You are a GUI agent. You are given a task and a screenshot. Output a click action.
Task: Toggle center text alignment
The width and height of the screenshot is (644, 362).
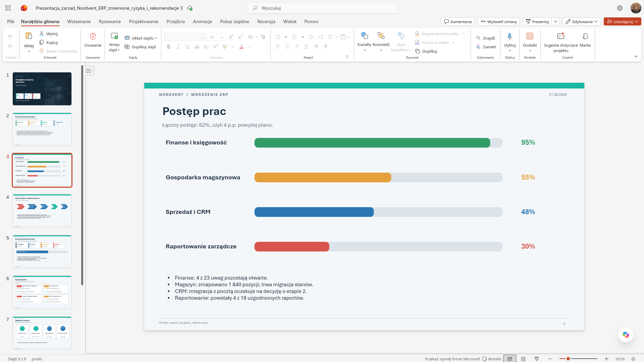tap(287, 47)
